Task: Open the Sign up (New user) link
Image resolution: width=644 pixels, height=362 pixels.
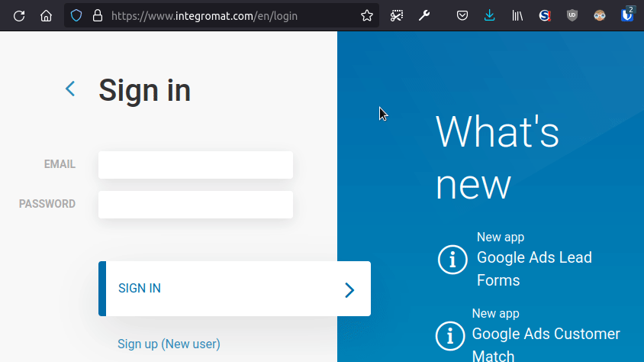Action: point(169,344)
